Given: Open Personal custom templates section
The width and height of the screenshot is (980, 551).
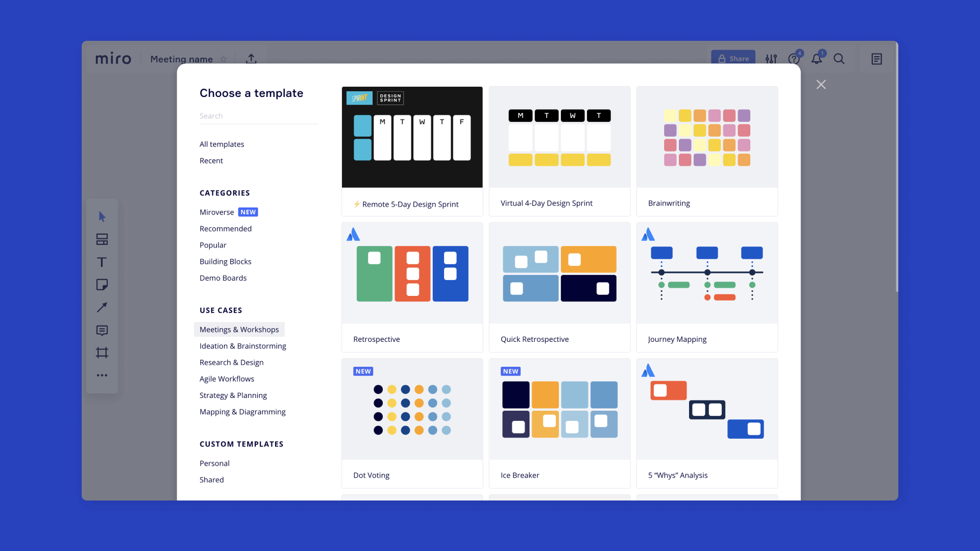Looking at the screenshot, I should (x=215, y=463).
